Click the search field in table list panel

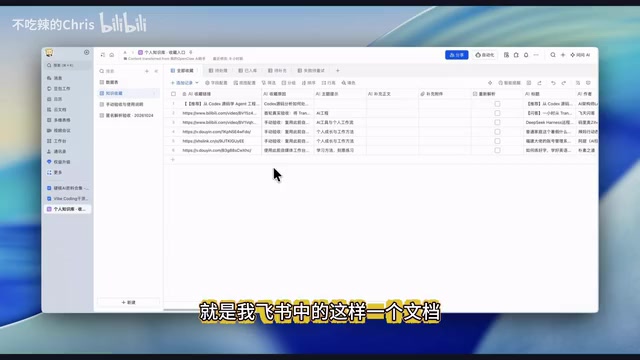click(x=120, y=71)
